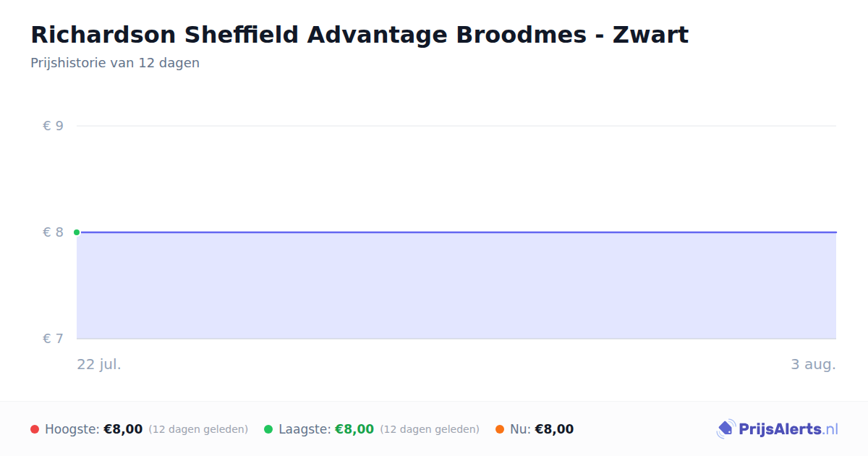
Task: Click the green data point on chart line
Action: 77,232
